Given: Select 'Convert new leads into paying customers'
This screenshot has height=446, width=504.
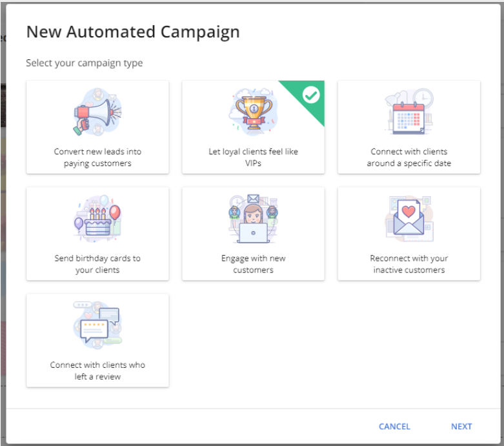Looking at the screenshot, I should [x=97, y=157].
